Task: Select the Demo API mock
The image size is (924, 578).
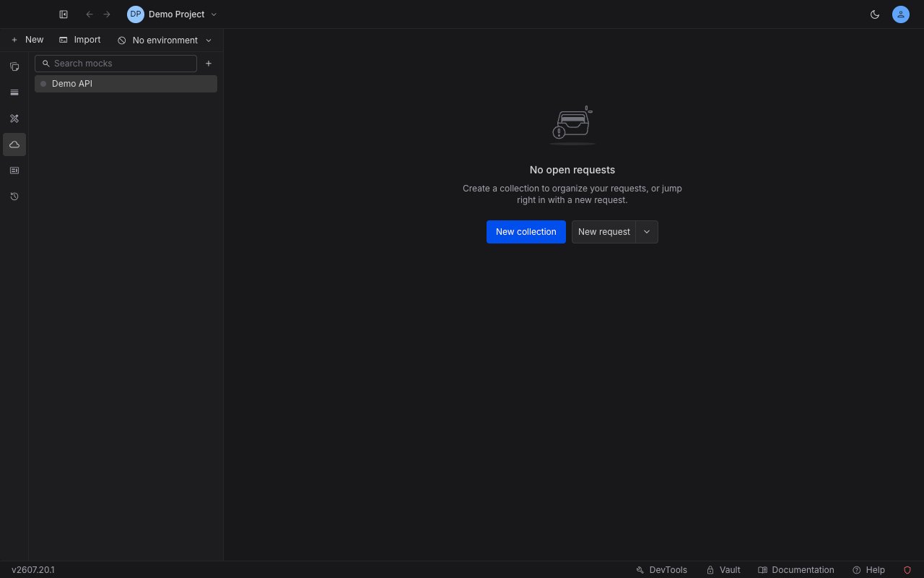Action: (x=126, y=84)
